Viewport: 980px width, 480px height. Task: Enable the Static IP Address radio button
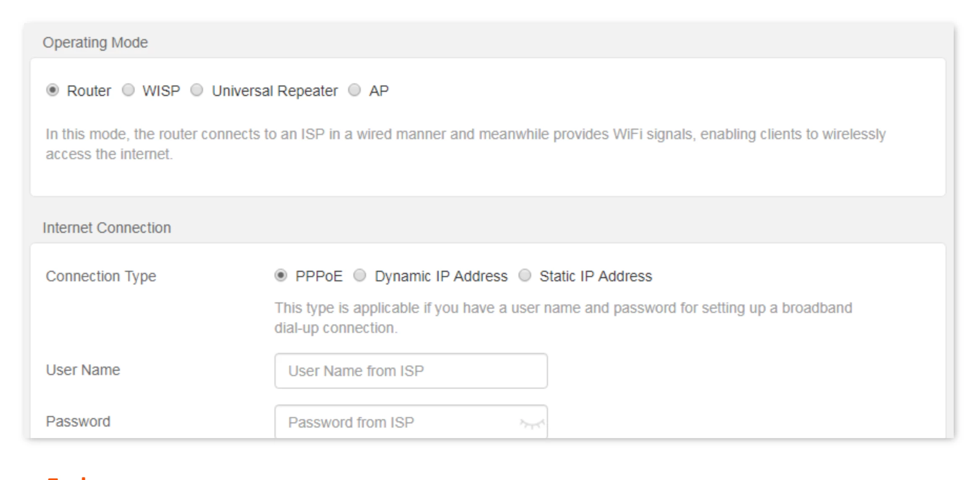pos(525,276)
